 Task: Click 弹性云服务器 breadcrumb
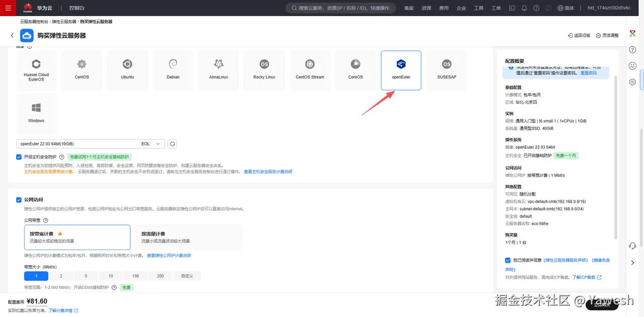(x=64, y=22)
